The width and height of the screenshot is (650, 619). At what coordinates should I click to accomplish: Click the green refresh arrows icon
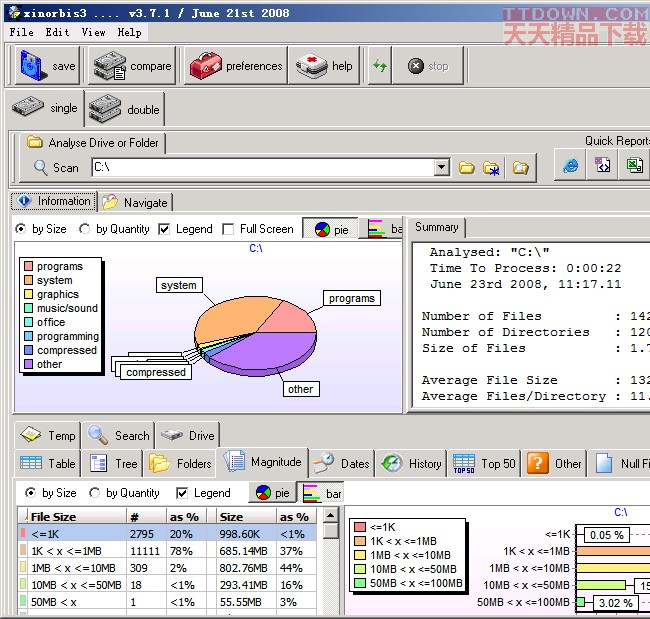coord(380,66)
